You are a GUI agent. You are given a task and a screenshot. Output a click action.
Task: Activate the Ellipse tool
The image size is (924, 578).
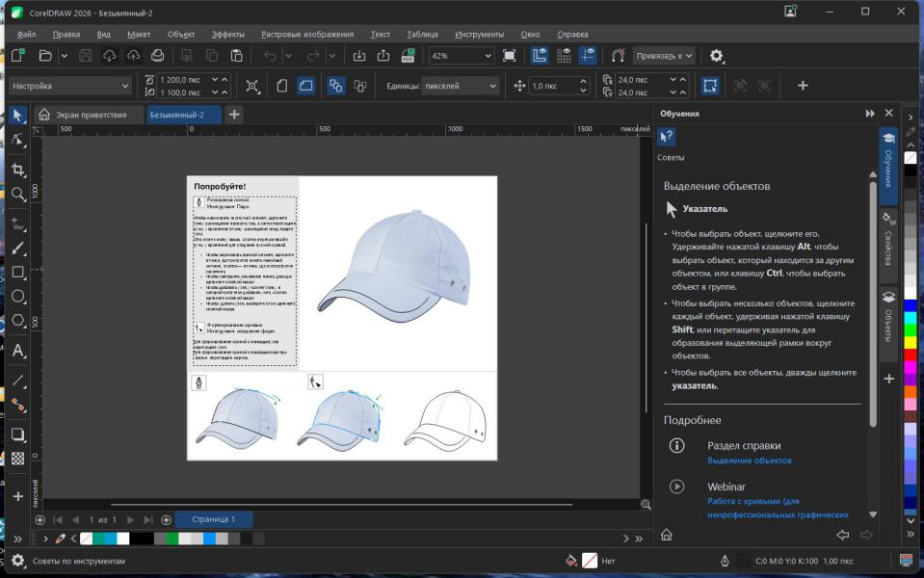point(17,297)
